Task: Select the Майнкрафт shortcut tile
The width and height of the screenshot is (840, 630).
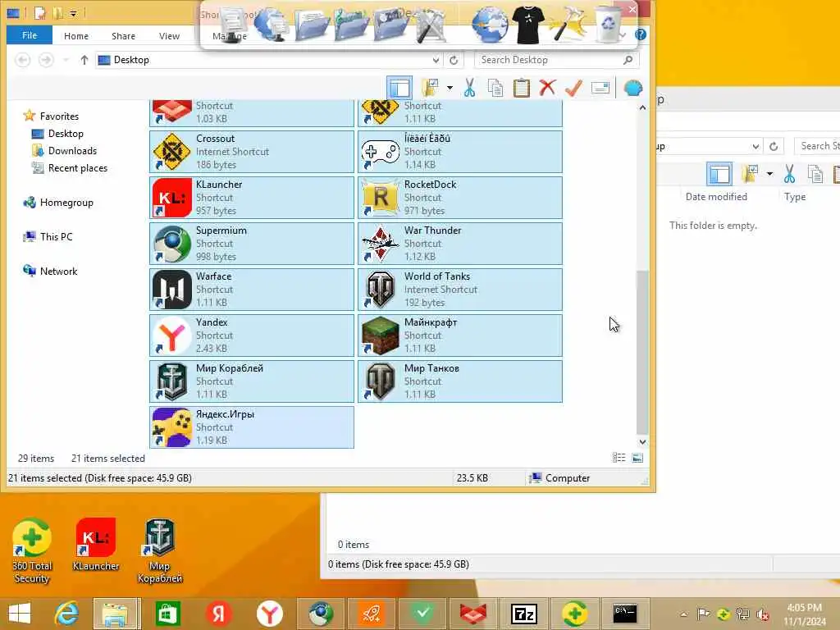Action: click(x=460, y=336)
